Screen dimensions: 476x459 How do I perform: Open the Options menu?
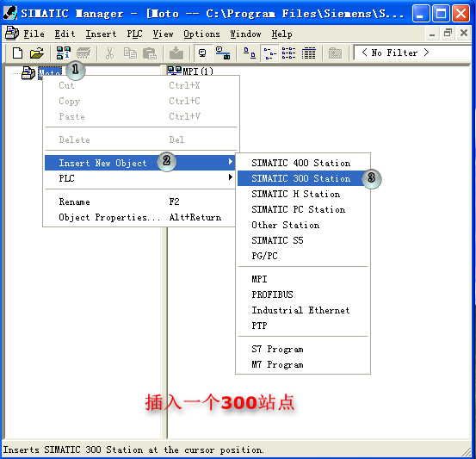pyautogui.click(x=201, y=34)
